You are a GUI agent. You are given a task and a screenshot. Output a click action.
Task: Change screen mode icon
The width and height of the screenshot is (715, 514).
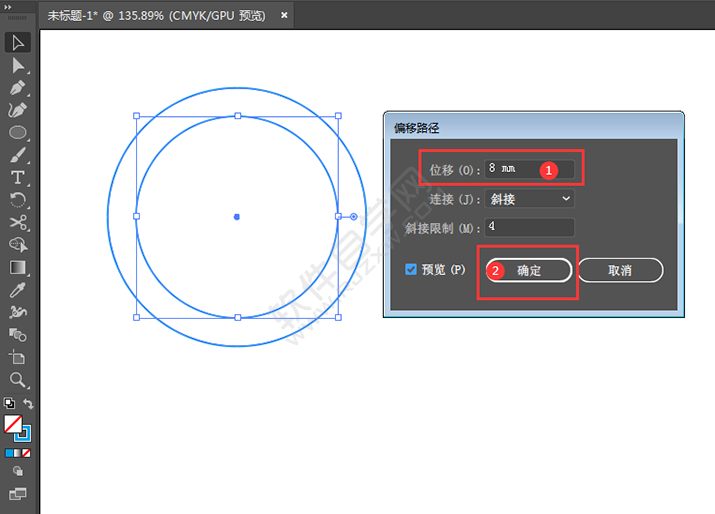[18, 494]
